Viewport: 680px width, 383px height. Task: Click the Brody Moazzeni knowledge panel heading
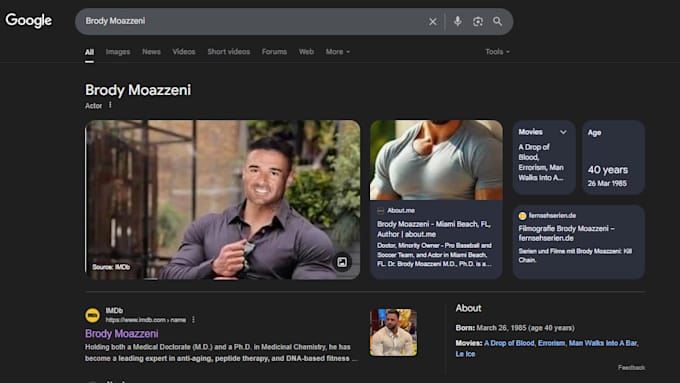coord(138,90)
